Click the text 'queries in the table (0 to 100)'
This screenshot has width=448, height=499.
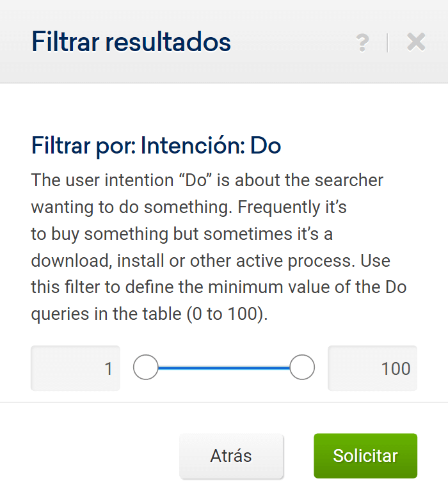click(148, 315)
